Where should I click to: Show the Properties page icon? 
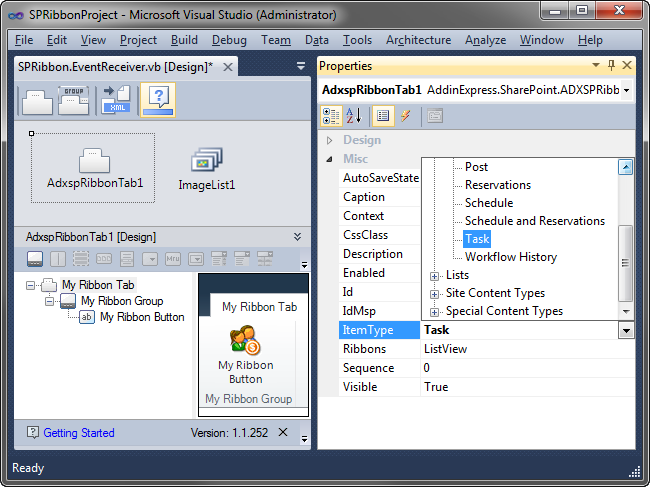(383, 116)
